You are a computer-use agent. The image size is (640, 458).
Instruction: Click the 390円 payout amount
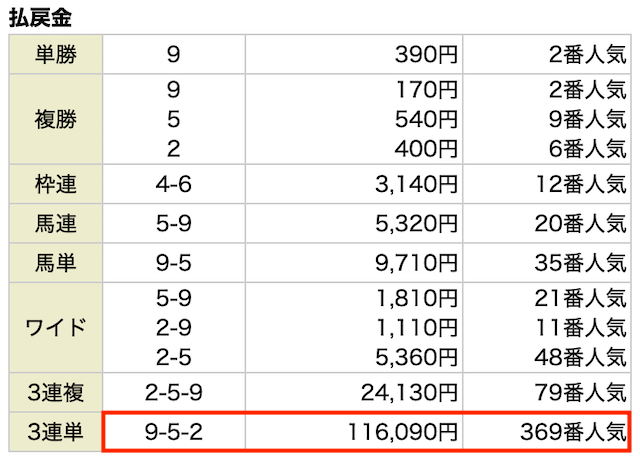click(426, 54)
